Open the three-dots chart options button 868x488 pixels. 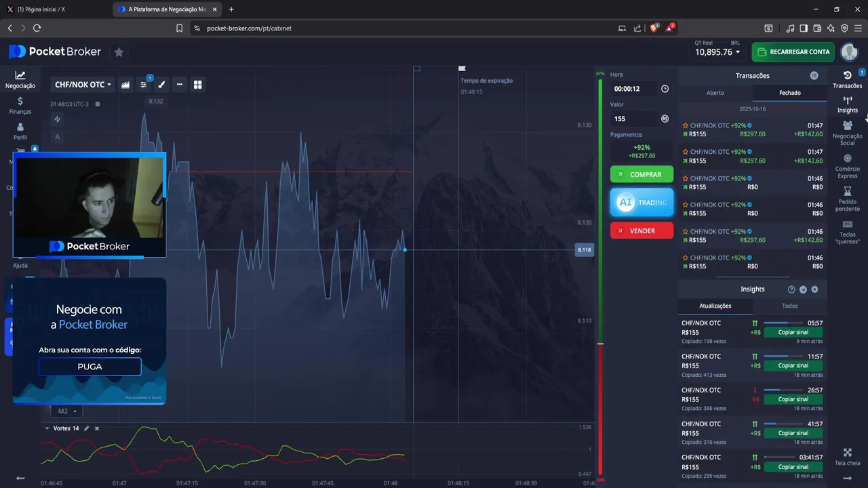pyautogui.click(x=180, y=85)
